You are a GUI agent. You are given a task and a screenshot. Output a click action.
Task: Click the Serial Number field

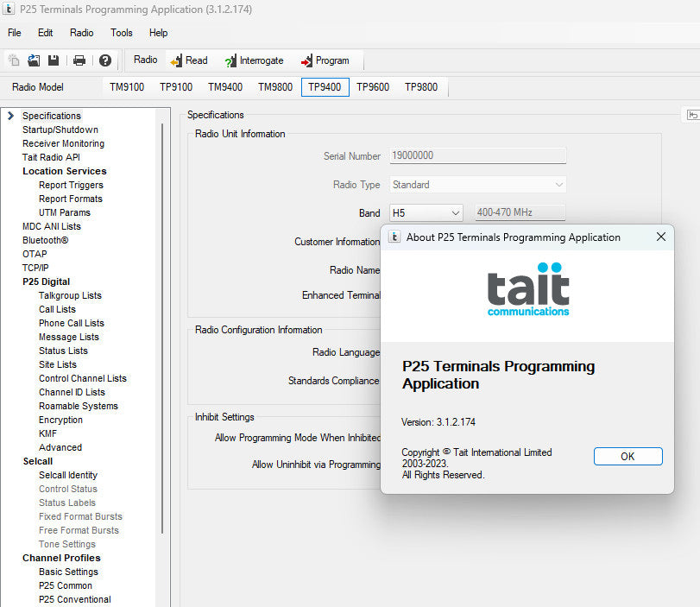[x=477, y=155]
